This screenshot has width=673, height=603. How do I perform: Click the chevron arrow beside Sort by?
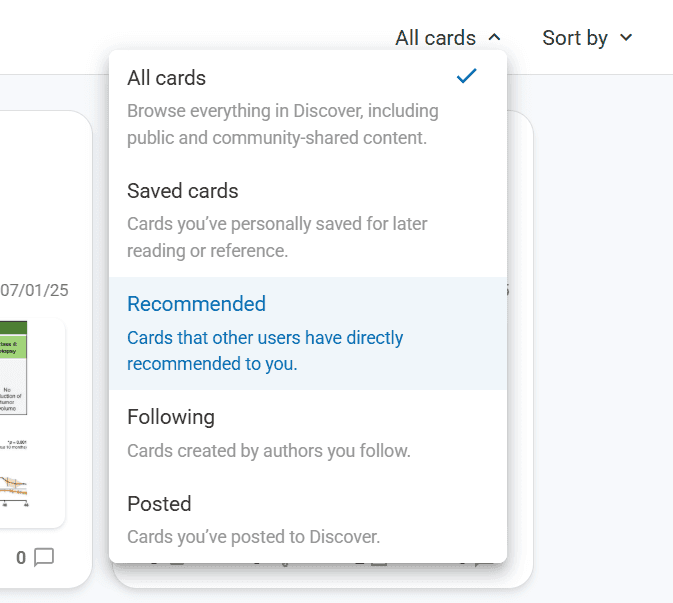pyautogui.click(x=627, y=38)
